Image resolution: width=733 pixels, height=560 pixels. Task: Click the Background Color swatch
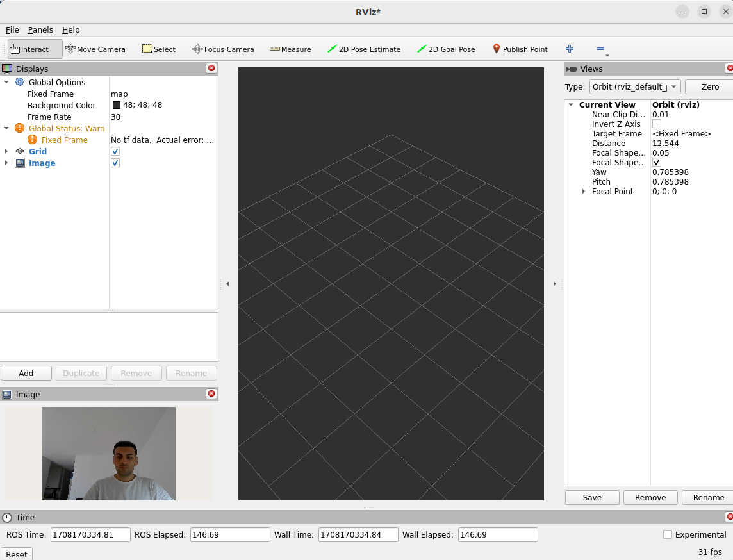click(117, 106)
